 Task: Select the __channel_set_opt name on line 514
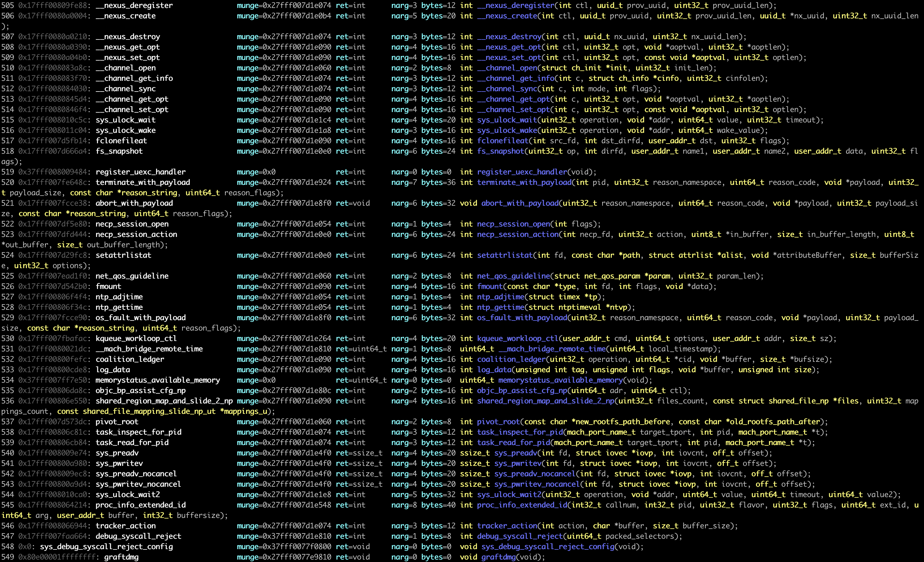(x=132, y=110)
